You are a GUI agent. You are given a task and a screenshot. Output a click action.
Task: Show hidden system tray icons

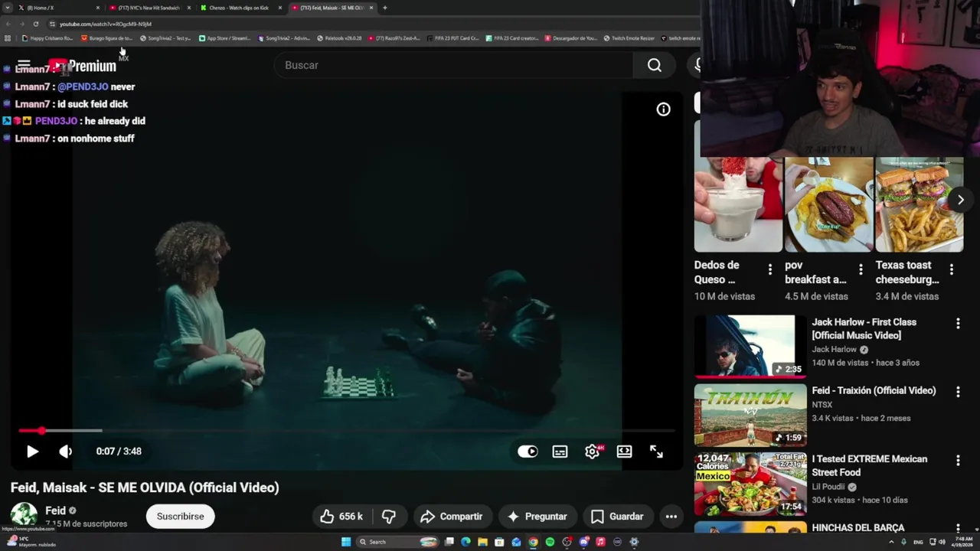click(891, 542)
